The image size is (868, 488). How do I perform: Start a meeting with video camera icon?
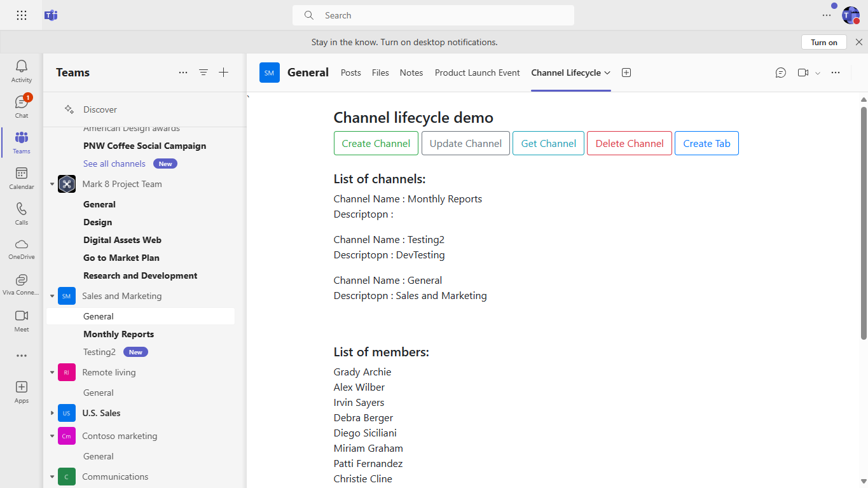click(x=803, y=73)
